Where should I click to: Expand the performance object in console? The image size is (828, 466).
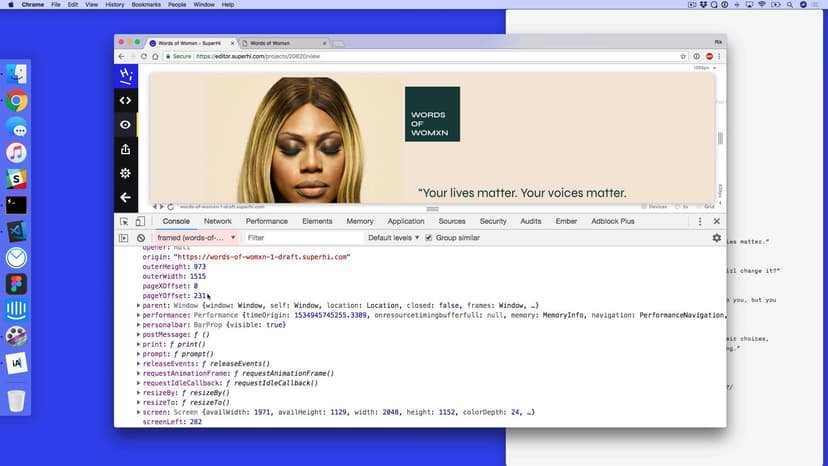click(x=139, y=315)
